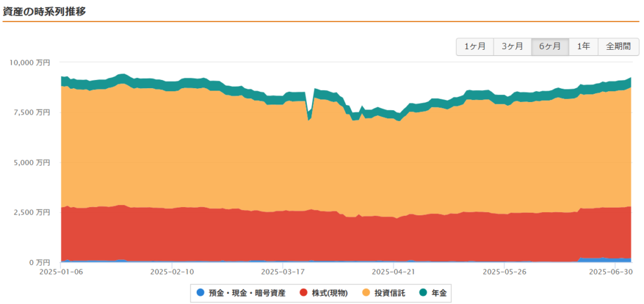Select the 6ヶ月 period button
The width and height of the screenshot is (644, 304).
[x=550, y=47]
